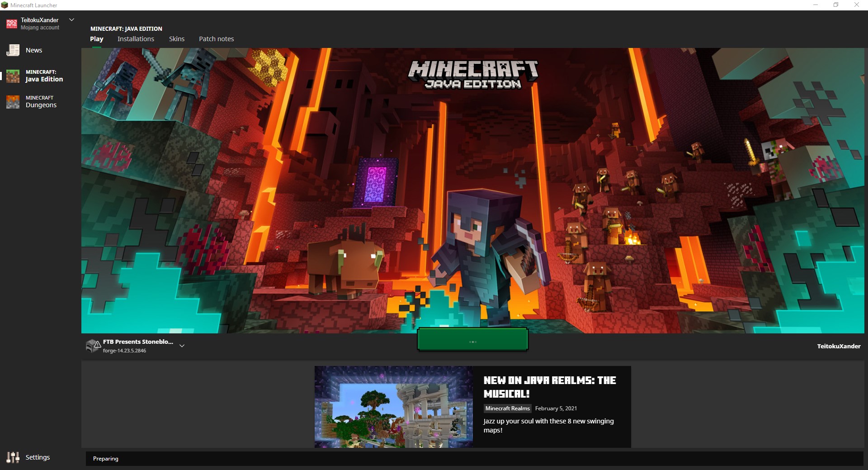Click the Minecraft Launcher title bar icon
The image size is (868, 470).
coord(5,5)
